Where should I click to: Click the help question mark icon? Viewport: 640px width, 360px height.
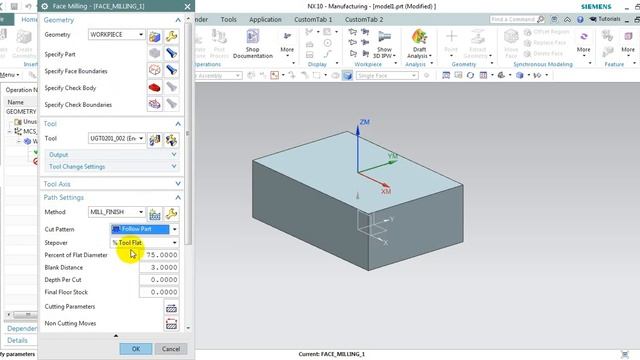tap(580, 19)
